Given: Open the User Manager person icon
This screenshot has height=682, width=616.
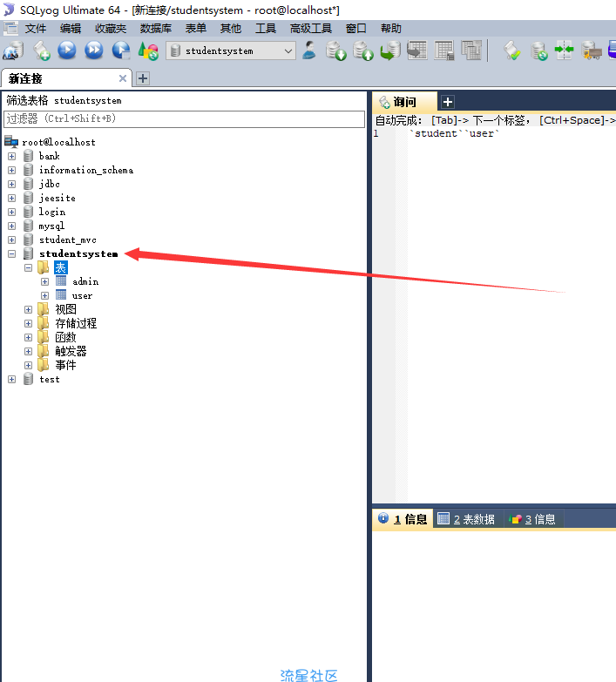Looking at the screenshot, I should click(309, 51).
